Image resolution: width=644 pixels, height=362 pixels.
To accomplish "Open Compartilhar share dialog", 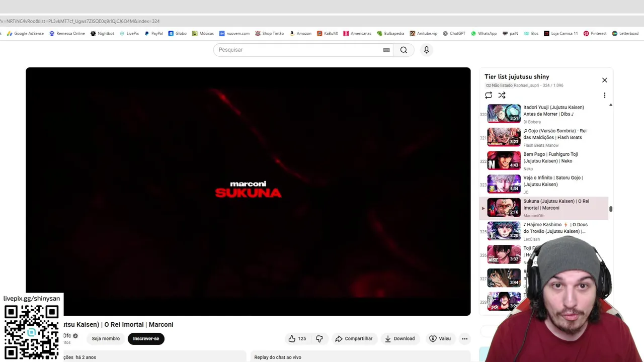I will point(354,339).
